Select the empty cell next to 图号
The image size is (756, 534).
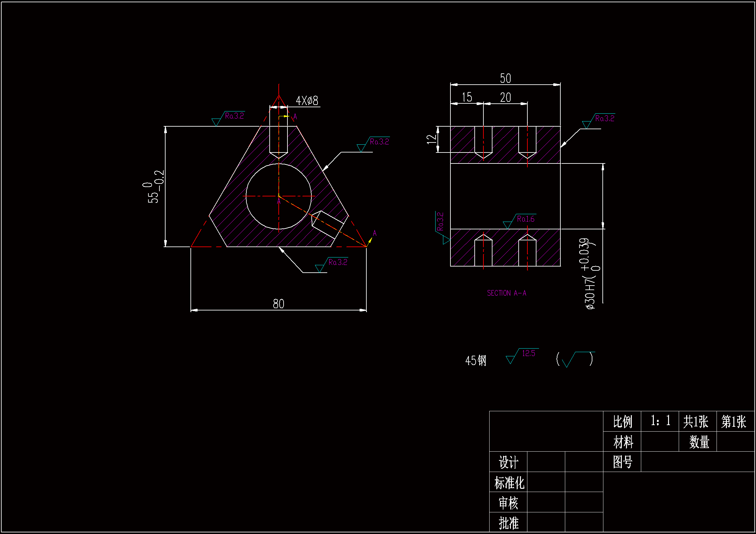click(x=697, y=462)
